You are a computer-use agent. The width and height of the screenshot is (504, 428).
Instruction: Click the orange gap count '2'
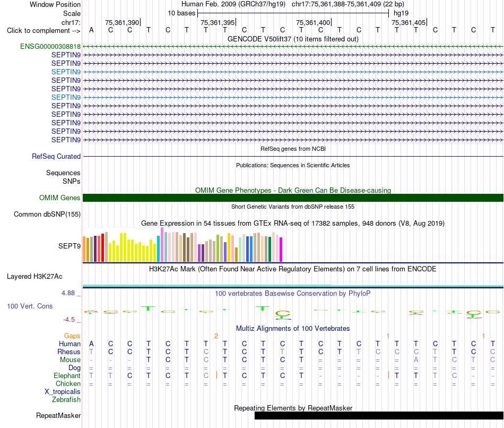click(216, 336)
